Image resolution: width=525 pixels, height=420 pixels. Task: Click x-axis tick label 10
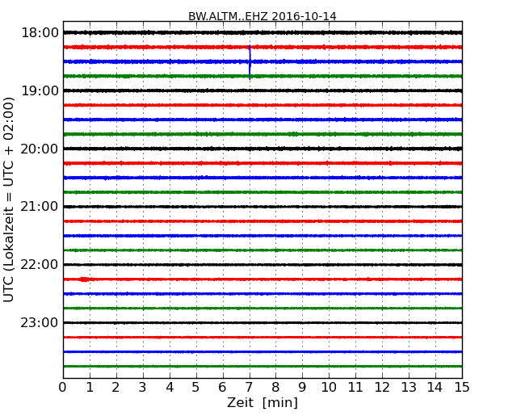click(x=329, y=387)
